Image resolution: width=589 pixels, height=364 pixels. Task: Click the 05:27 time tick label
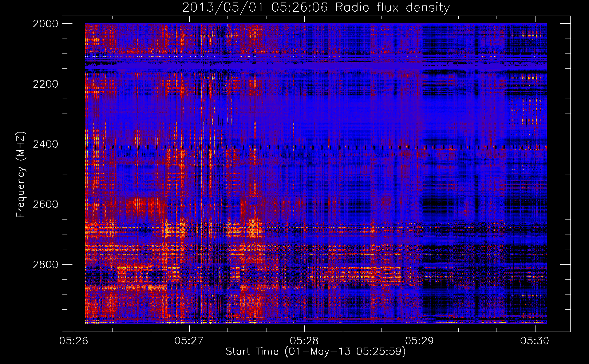coord(189,341)
